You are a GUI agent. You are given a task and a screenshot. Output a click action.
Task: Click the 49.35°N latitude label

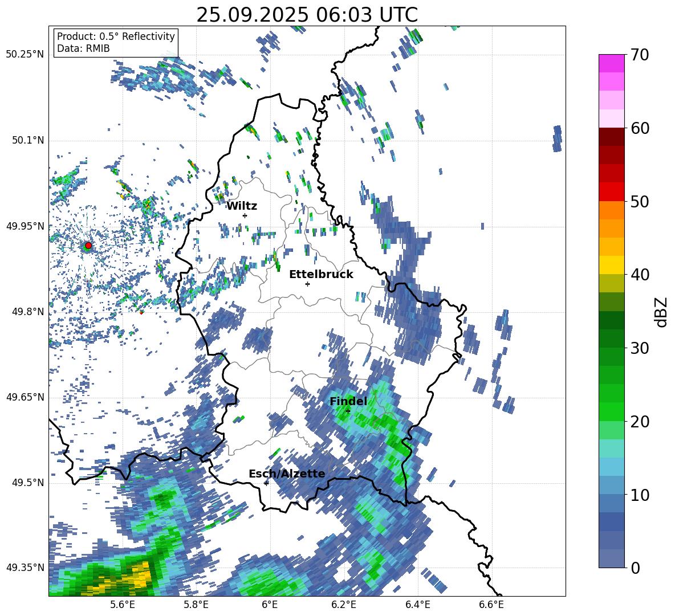pos(25,568)
